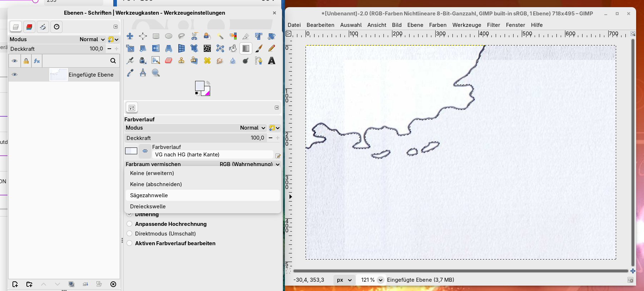Image resolution: width=644 pixels, height=291 pixels.
Task: Open the Werkzeuge menu
Action: pyautogui.click(x=467, y=25)
